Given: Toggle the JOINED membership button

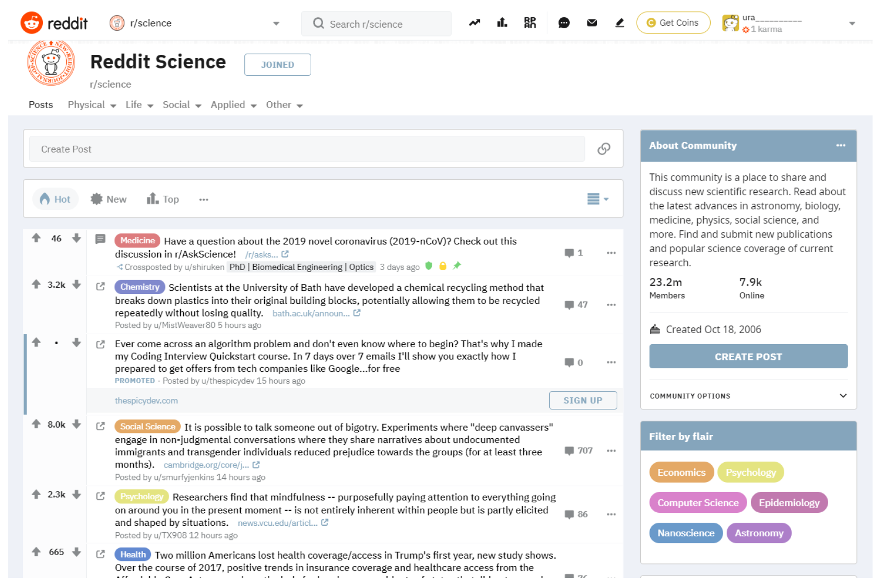Looking at the screenshot, I should 278,65.
